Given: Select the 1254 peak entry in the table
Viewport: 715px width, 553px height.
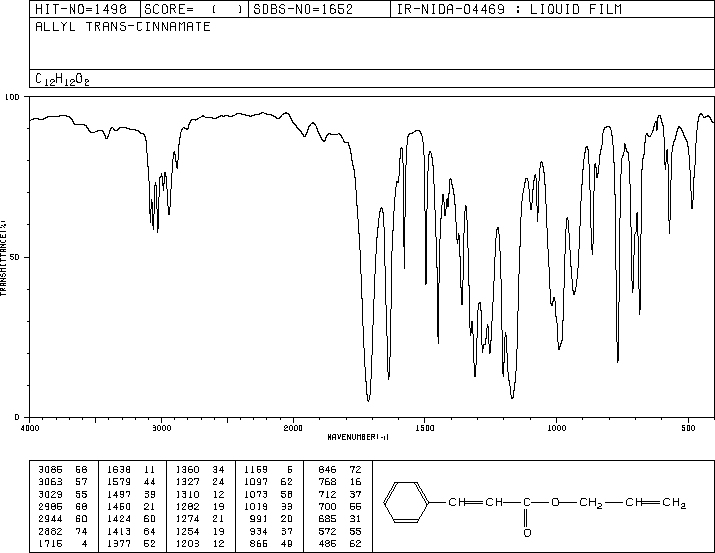Looking at the screenshot, I should (x=200, y=531).
